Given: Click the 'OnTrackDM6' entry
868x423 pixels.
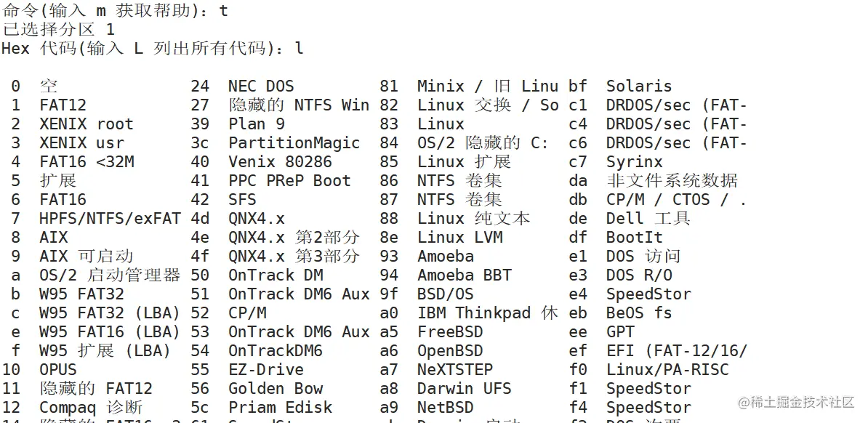Looking at the screenshot, I should point(275,350).
